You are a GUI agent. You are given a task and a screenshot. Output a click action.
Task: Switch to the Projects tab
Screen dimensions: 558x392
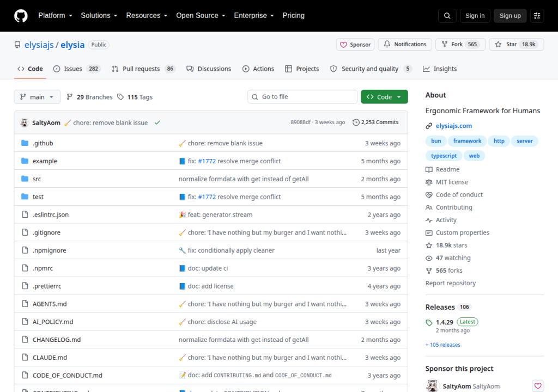click(x=302, y=69)
